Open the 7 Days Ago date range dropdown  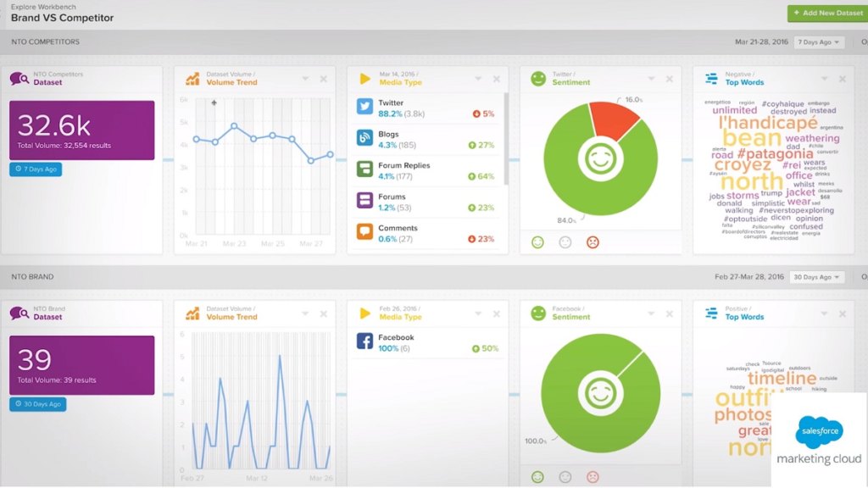pos(818,42)
